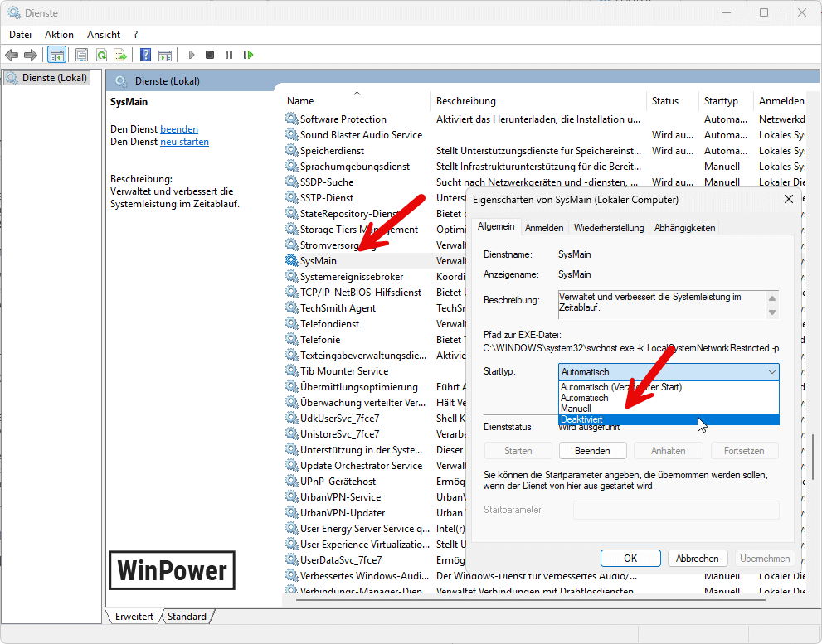Click the Startparameter input field
This screenshot has height=644, width=822.
pyautogui.click(x=675, y=510)
